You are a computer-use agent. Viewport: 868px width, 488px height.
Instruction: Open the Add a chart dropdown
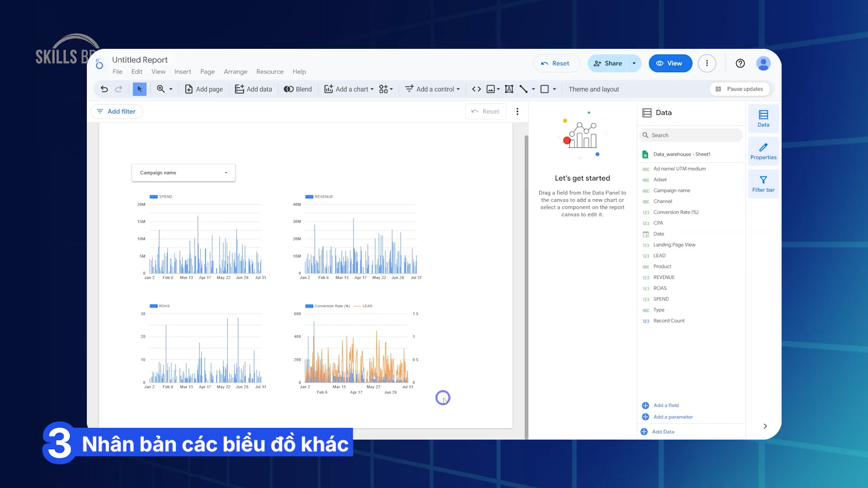pyautogui.click(x=349, y=89)
